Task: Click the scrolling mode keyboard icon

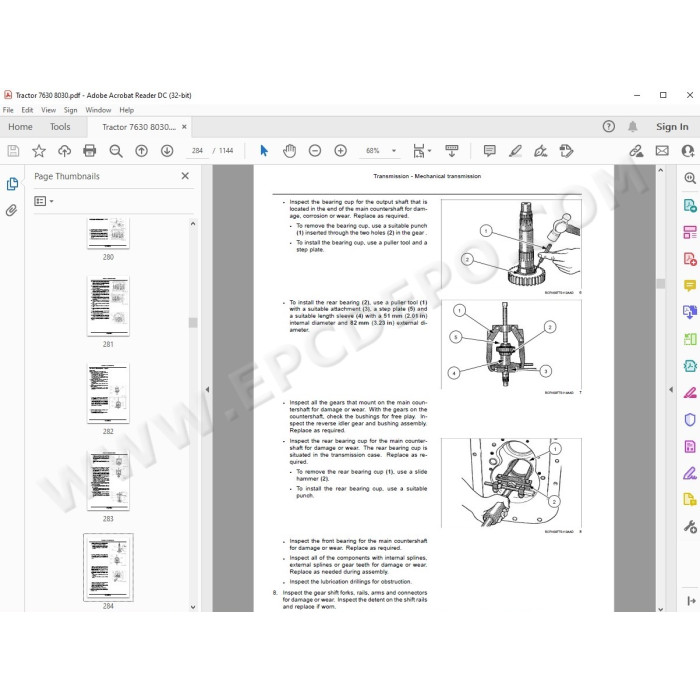Action: 452,151
